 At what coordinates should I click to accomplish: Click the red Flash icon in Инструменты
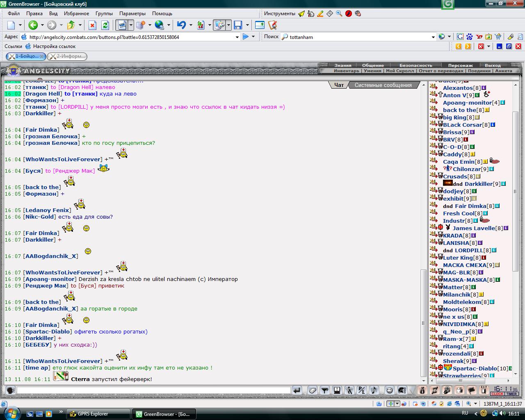click(x=349, y=14)
